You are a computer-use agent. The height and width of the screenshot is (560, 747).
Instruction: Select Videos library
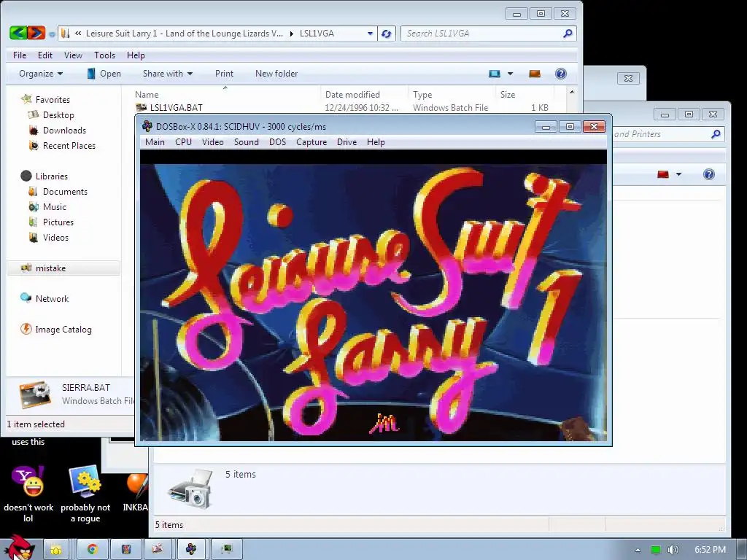click(55, 237)
